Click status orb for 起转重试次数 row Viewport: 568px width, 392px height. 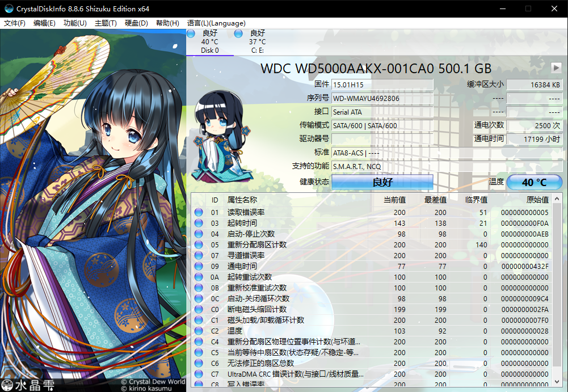point(199,277)
